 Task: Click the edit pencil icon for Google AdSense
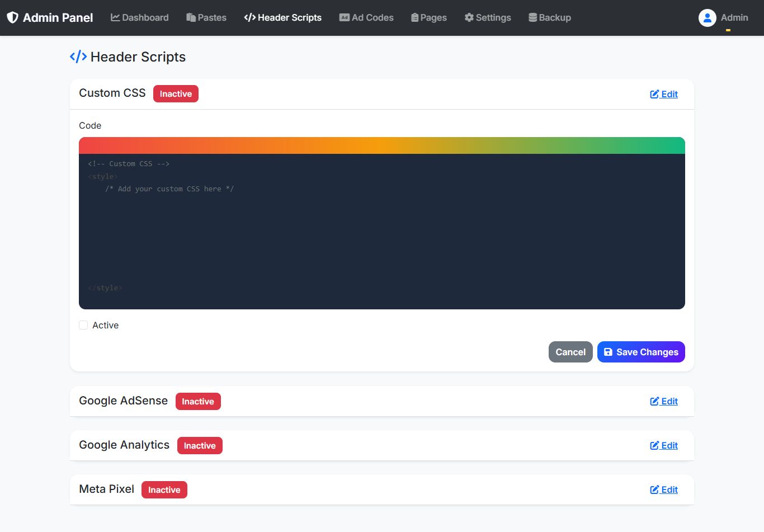pos(654,401)
